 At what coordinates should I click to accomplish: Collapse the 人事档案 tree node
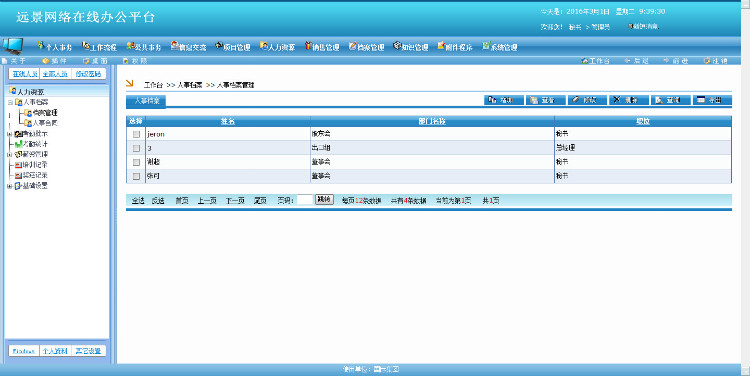click(x=10, y=102)
